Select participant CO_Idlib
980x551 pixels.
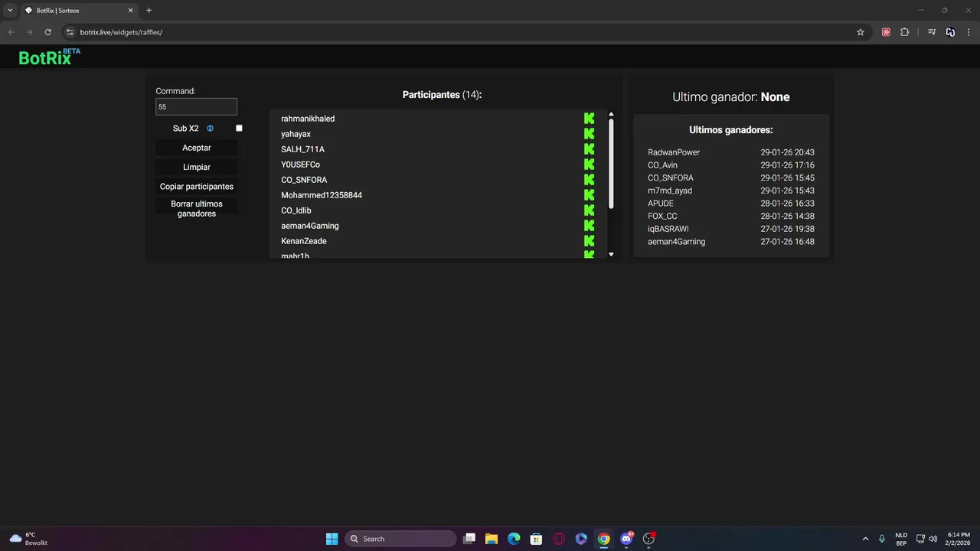tap(296, 210)
